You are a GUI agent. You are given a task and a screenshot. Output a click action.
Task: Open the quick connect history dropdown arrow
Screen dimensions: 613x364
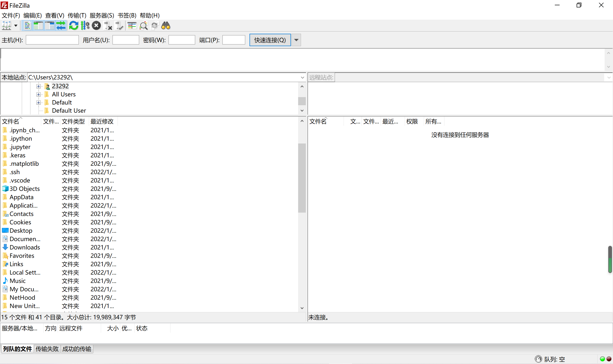pyautogui.click(x=296, y=40)
